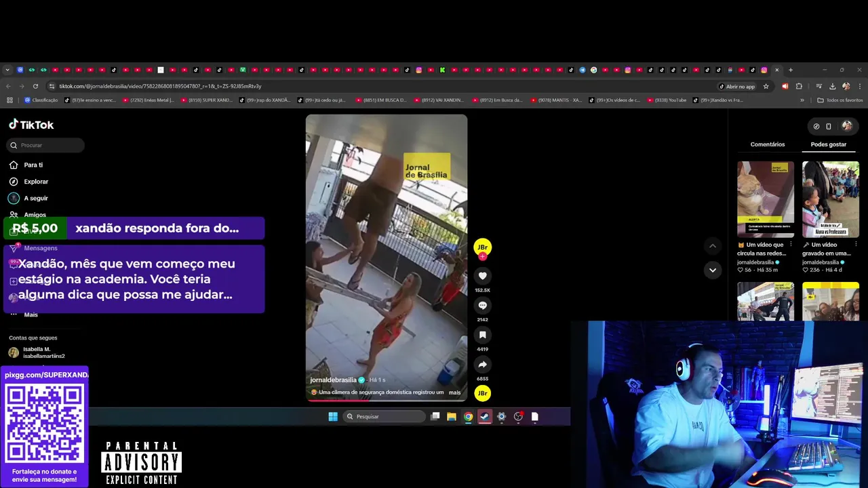Click the TikTok logo
The width and height of the screenshot is (868, 488).
point(31,125)
